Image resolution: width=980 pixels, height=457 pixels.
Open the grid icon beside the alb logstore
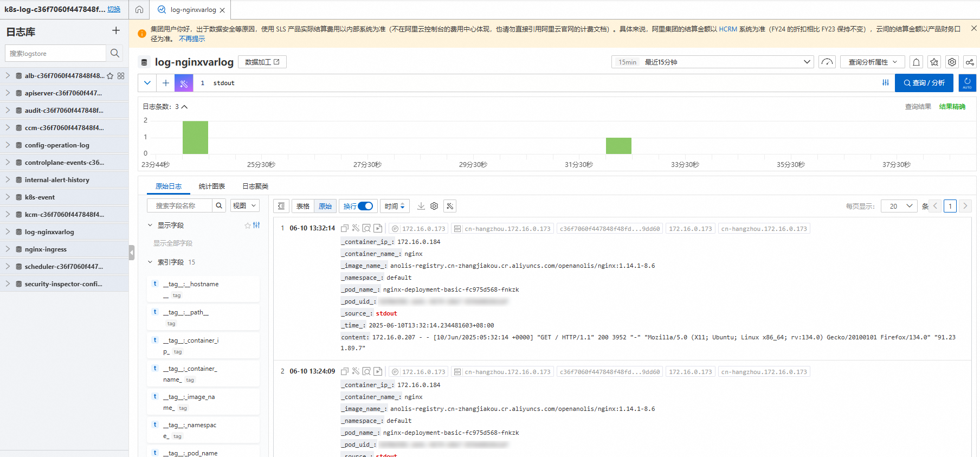(x=121, y=76)
